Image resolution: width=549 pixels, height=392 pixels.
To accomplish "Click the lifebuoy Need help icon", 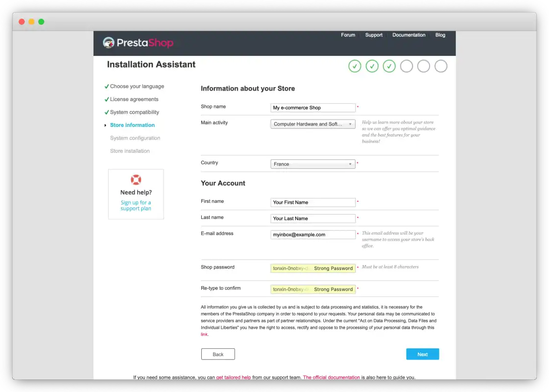I will pos(136,180).
